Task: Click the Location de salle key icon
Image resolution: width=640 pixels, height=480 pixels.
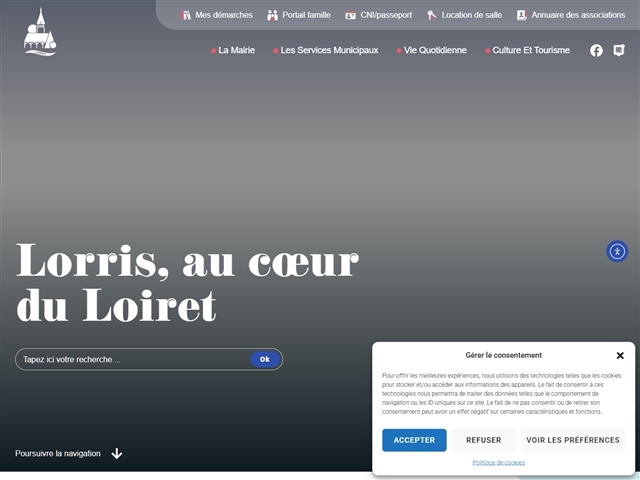Action: coord(431,16)
